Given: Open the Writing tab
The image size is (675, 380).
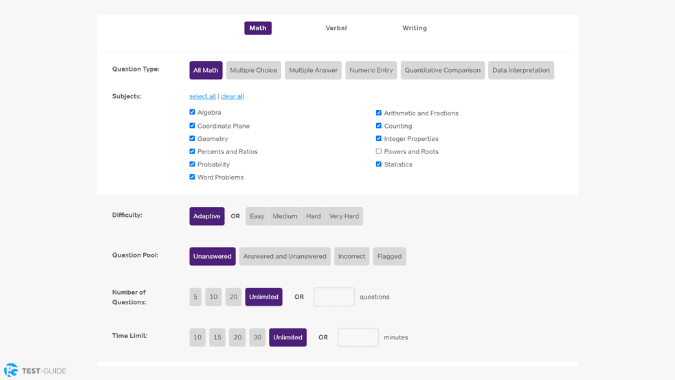Looking at the screenshot, I should pos(415,28).
